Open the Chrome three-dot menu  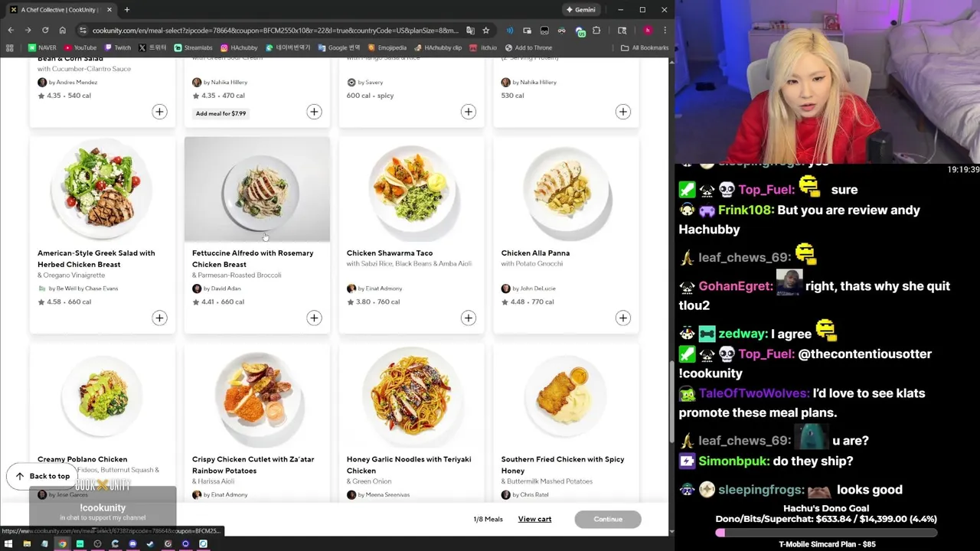665,31
